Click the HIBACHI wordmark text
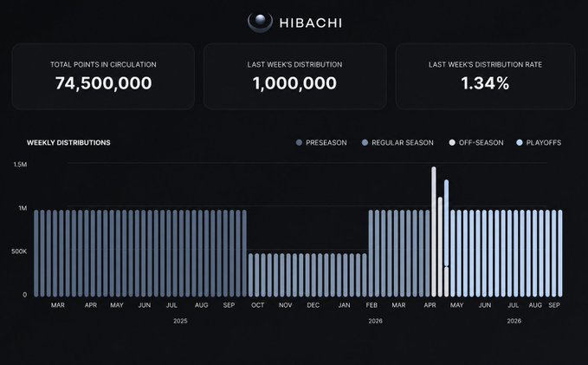 click(x=311, y=23)
